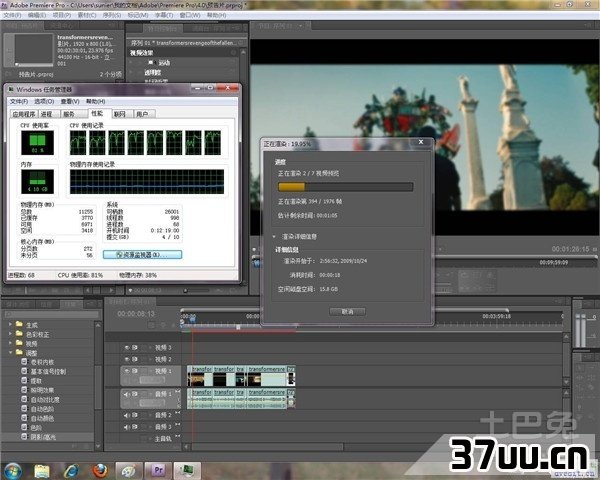Toggle the eye icon on the 视频 2 track
Viewport: 600px width, 480px height.
point(127,359)
